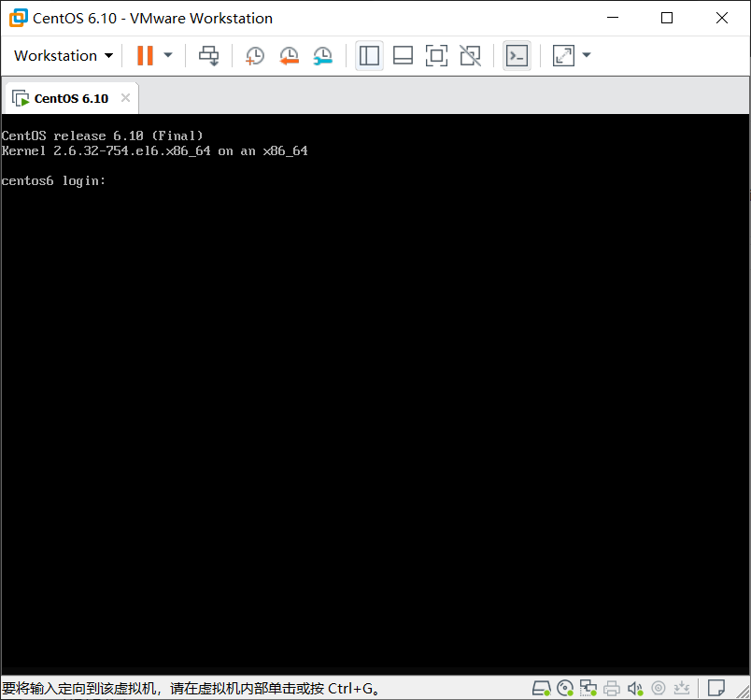This screenshot has width=751, height=700.
Task: Send Ctrl+Alt+Del to the virtual machine
Action: click(209, 55)
